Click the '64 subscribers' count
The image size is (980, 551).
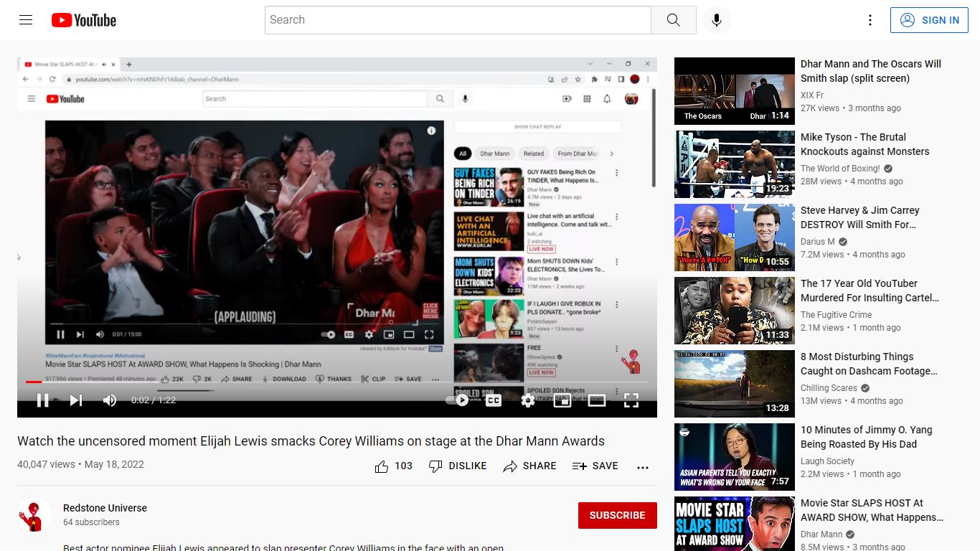(91, 522)
